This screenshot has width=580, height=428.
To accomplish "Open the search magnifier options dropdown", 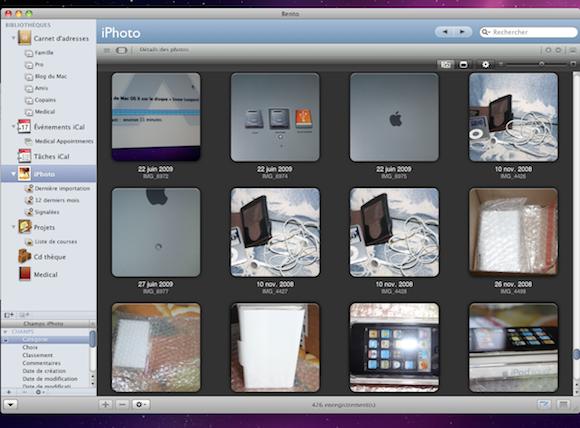I will tap(485, 33).
